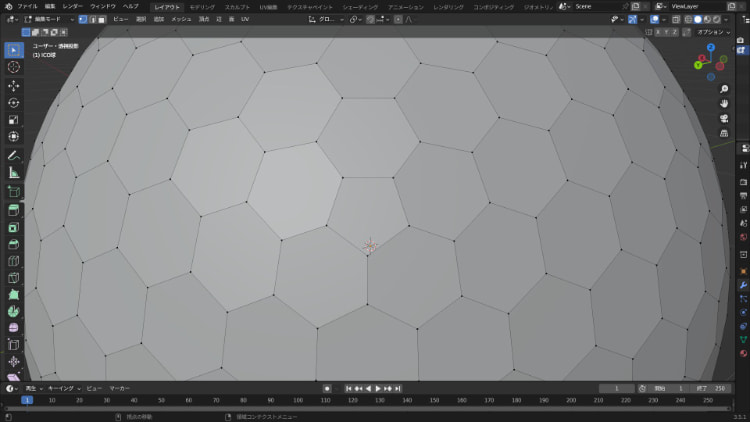Switch to solid viewport shading

click(x=698, y=19)
